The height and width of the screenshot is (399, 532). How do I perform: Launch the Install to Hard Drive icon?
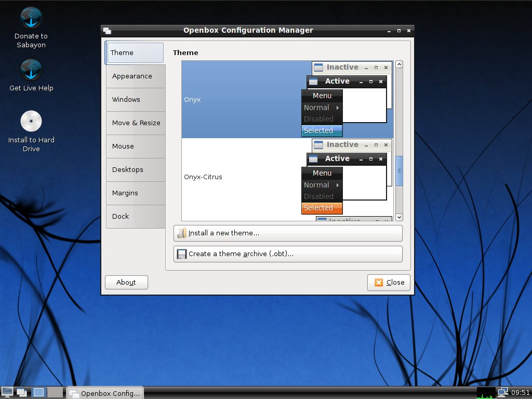(x=31, y=131)
